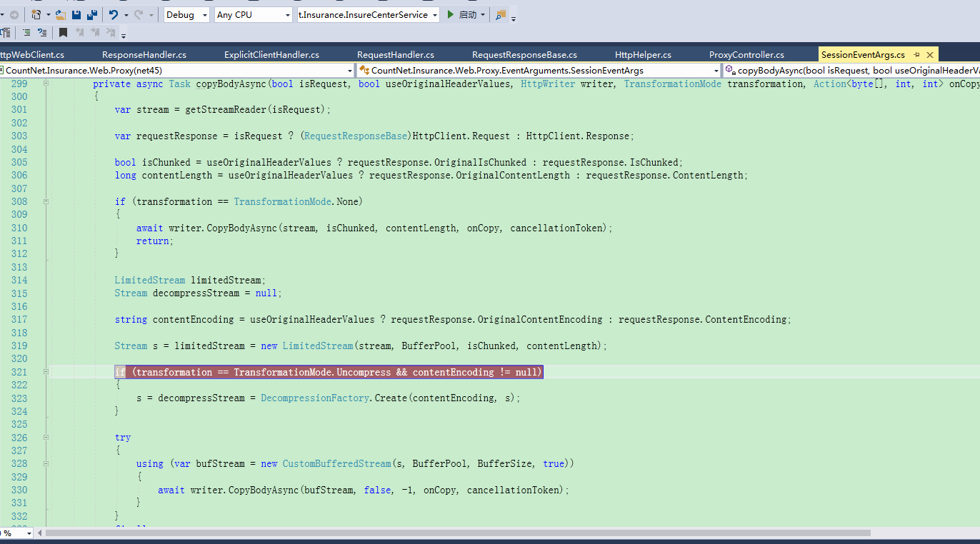
Task: Click the Save icon in toolbar
Action: click(76, 14)
